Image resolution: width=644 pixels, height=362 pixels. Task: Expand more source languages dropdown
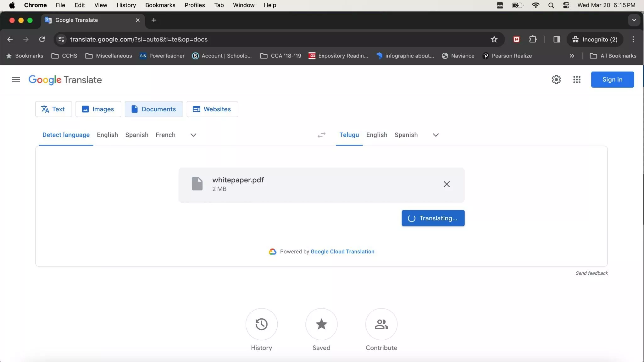[193, 135]
